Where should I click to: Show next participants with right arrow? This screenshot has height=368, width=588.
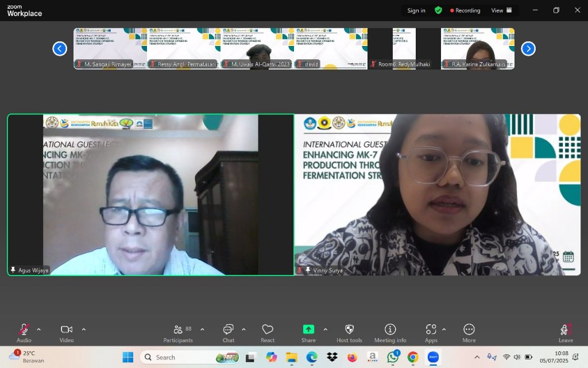point(528,49)
